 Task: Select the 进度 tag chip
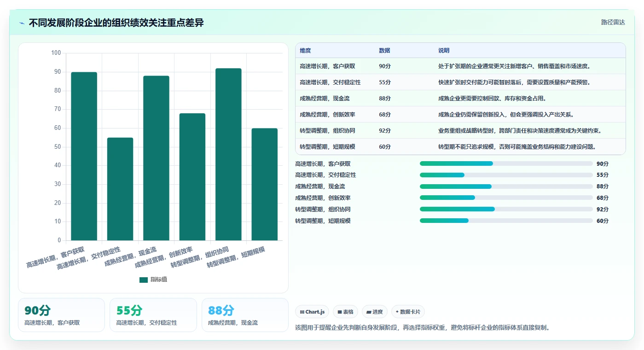(375, 312)
